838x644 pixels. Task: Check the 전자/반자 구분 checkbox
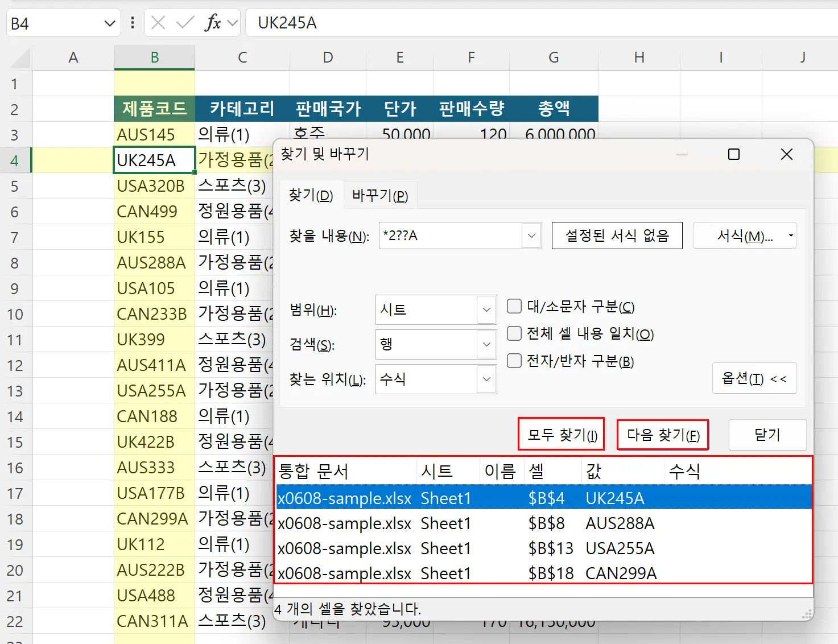pyautogui.click(x=514, y=361)
